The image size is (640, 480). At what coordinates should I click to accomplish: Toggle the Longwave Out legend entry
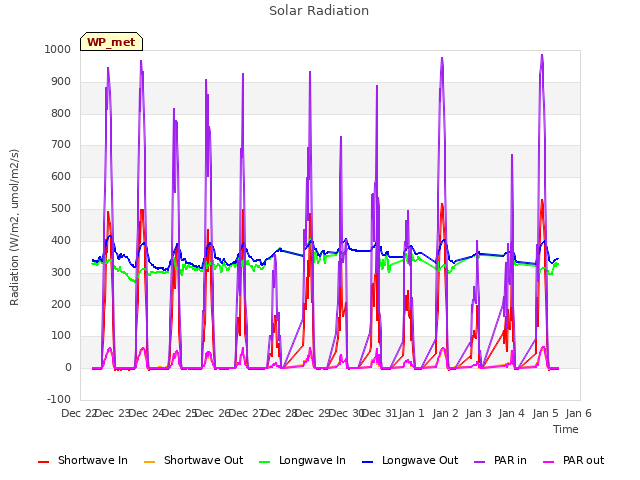point(410,460)
